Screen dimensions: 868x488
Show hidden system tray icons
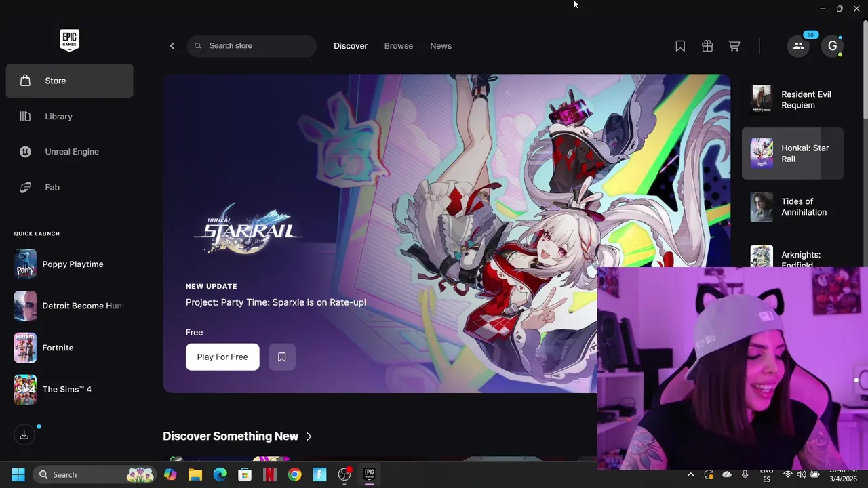coord(690,475)
